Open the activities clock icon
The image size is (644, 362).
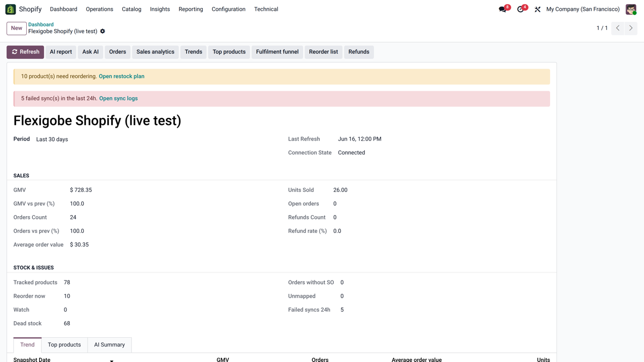point(520,9)
